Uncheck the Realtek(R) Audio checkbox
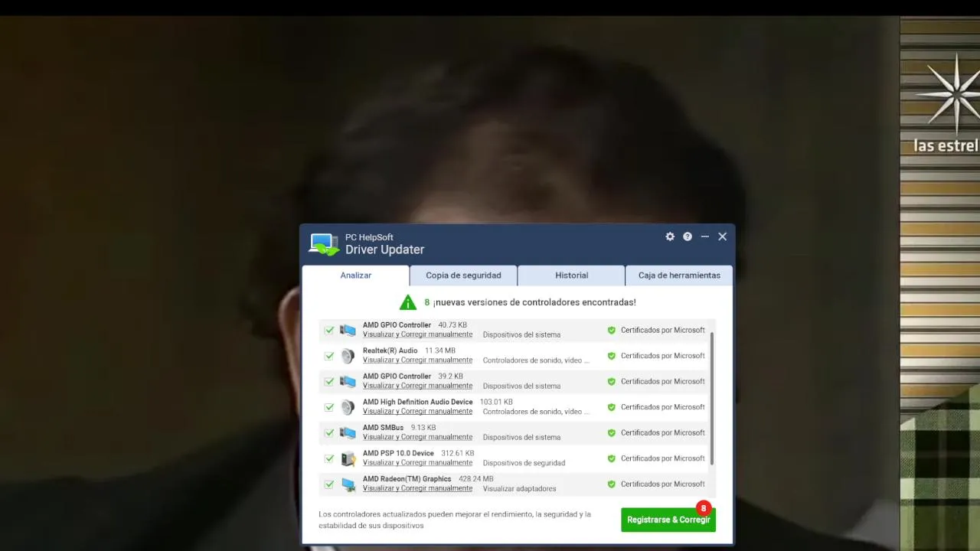The height and width of the screenshot is (551, 980). point(329,356)
